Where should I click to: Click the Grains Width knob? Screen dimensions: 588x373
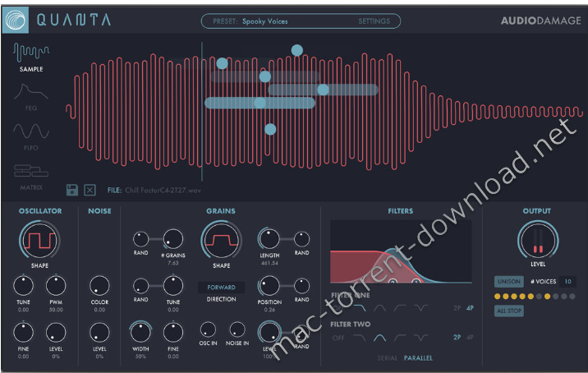click(140, 333)
